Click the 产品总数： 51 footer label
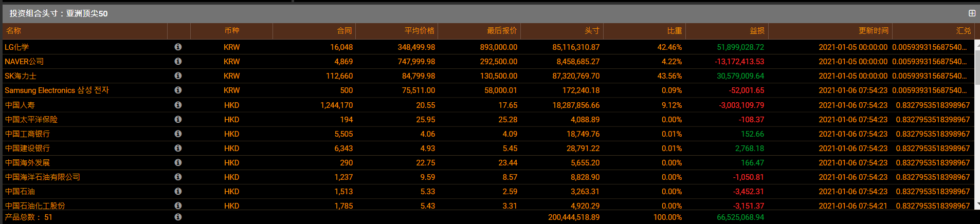This screenshot has width=980, height=224. click(x=28, y=217)
